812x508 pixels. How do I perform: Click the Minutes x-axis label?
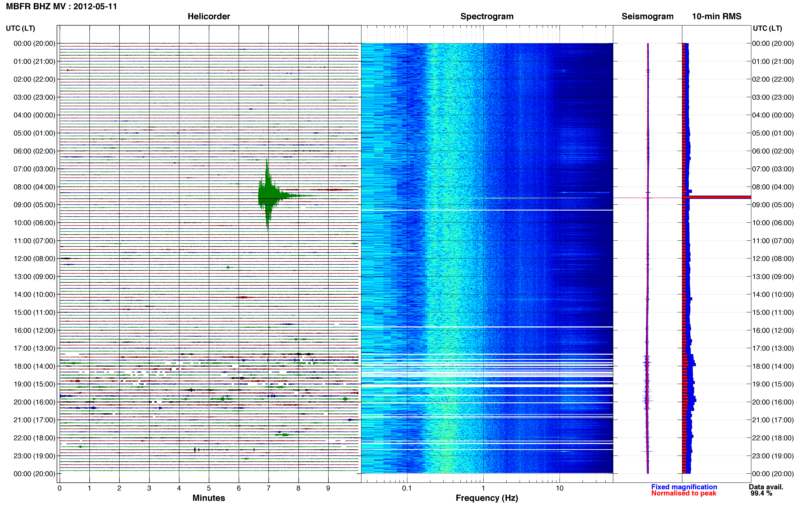pyautogui.click(x=209, y=498)
